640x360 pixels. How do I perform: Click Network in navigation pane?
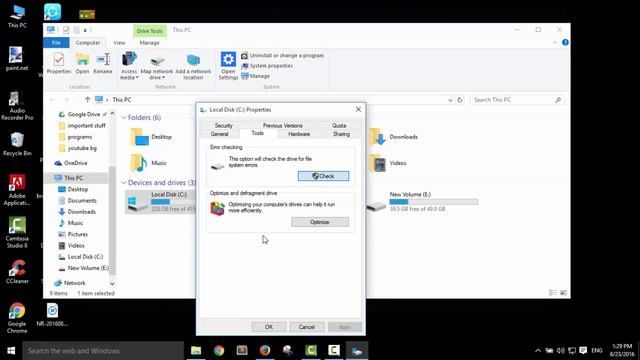pyautogui.click(x=70, y=283)
